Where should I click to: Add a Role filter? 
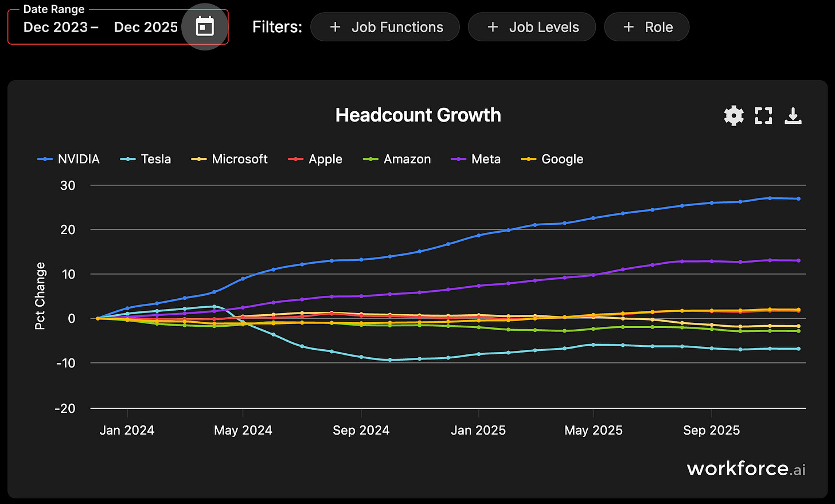(646, 27)
